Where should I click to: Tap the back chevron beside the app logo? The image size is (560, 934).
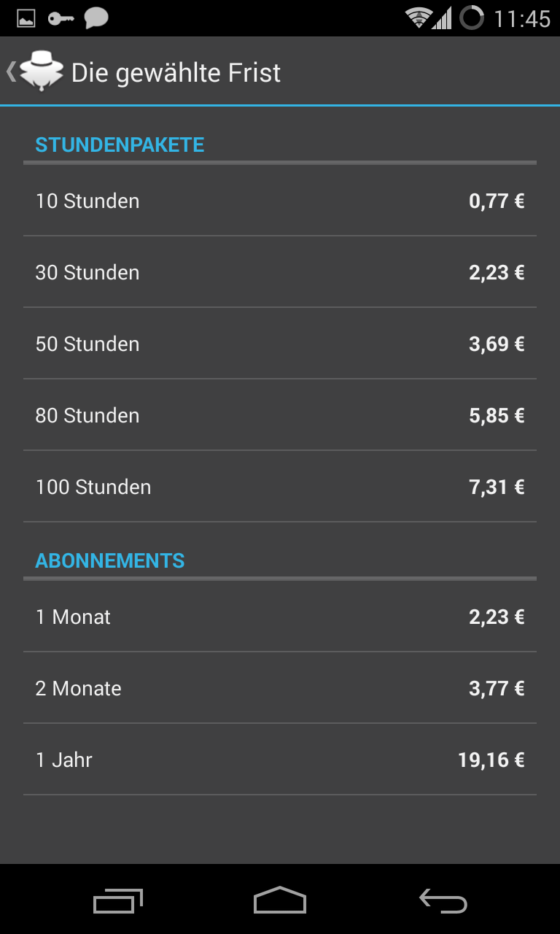(11, 72)
